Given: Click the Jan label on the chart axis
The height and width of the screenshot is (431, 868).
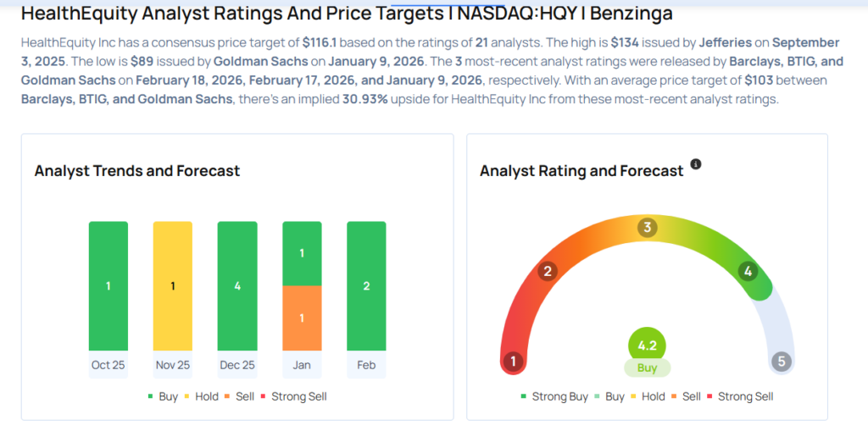Looking at the screenshot, I should tap(302, 365).
